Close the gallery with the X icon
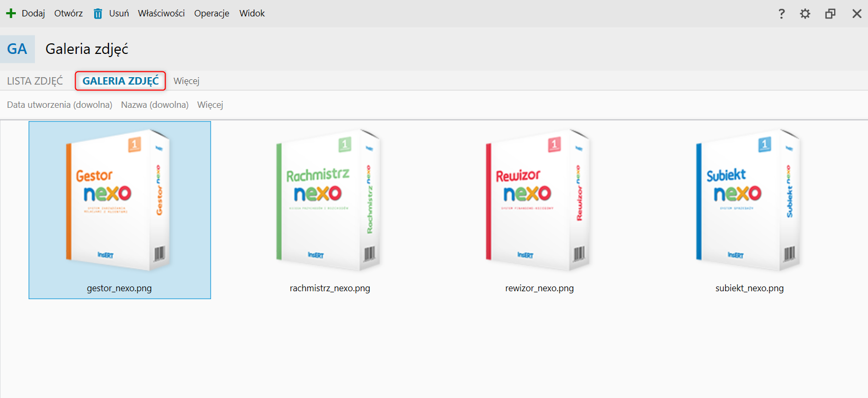This screenshot has width=868, height=398. tap(857, 14)
